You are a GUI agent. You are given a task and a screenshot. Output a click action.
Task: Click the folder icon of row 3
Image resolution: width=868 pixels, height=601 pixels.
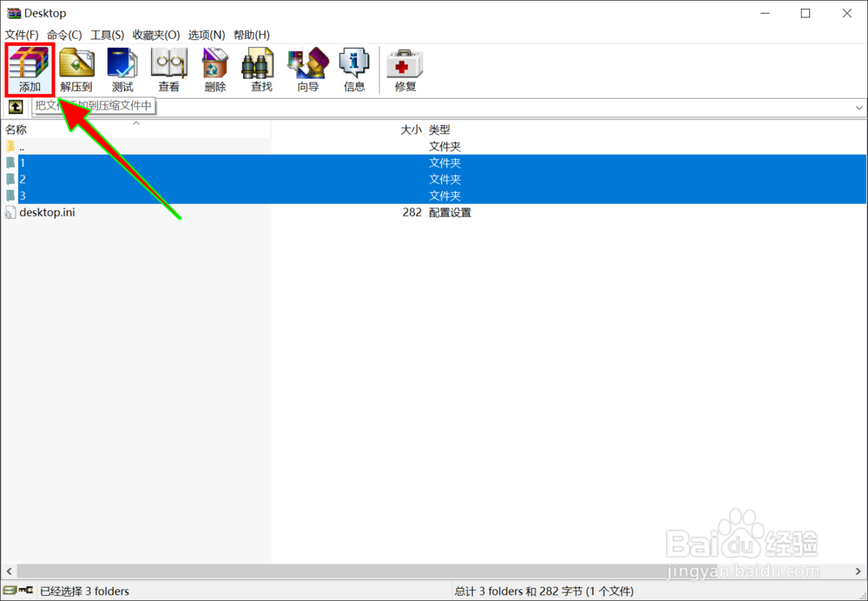click(10, 195)
